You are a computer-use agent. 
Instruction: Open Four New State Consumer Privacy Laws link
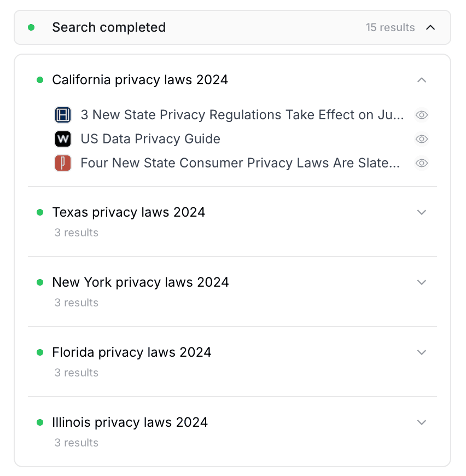(240, 163)
